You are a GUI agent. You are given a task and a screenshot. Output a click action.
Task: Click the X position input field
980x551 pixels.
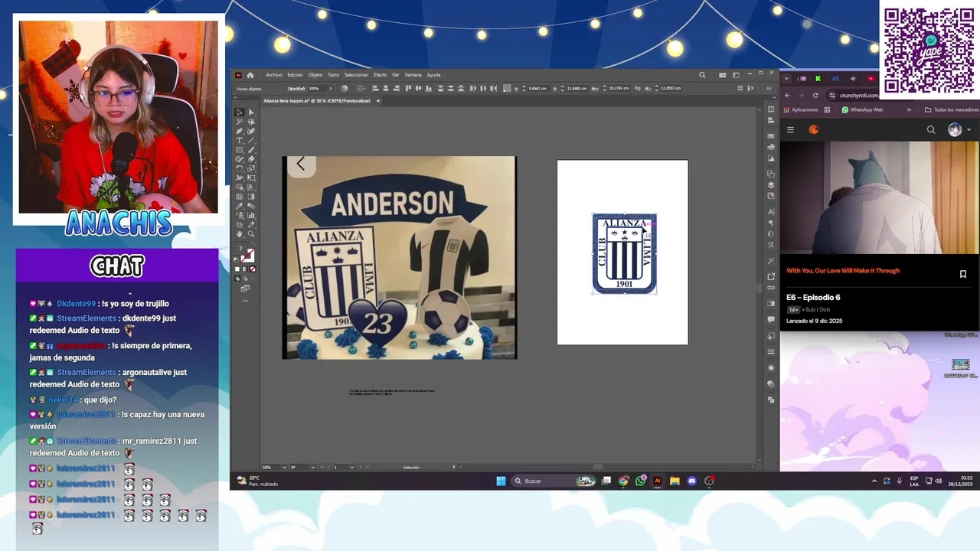coord(538,88)
